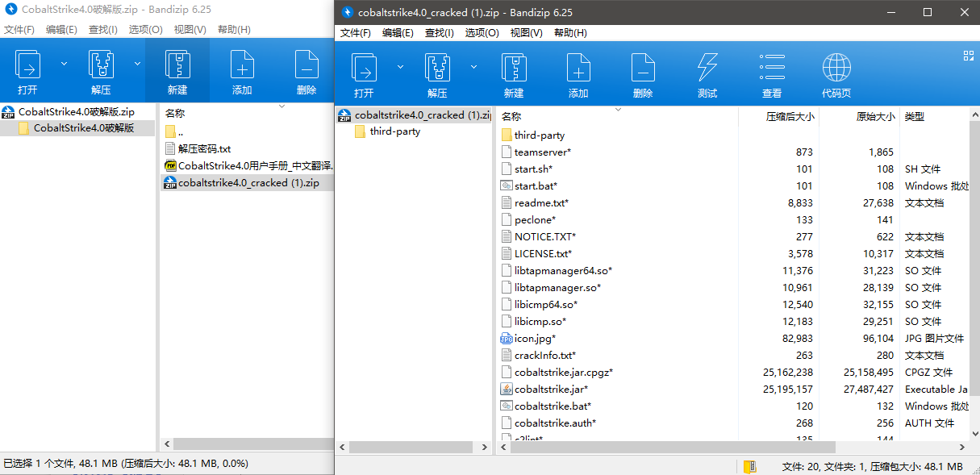The image size is (980, 475).
Task: Click parent folder '..' in back window
Action: point(174,131)
